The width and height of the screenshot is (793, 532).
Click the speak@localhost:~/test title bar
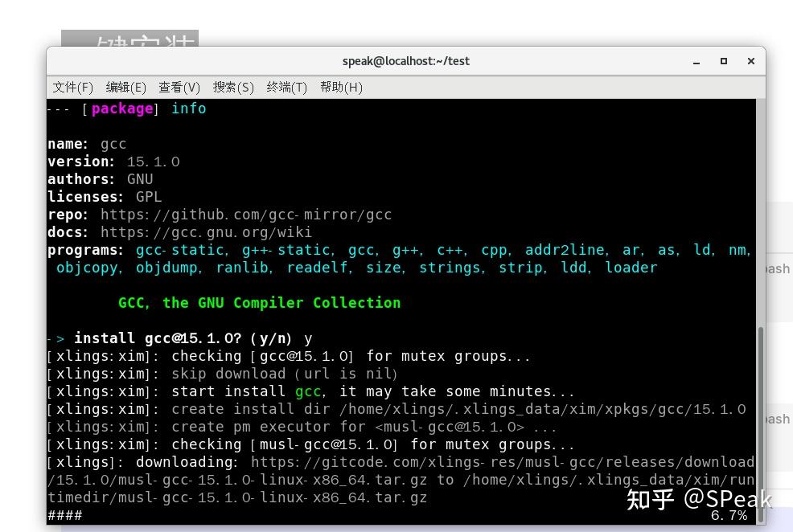coord(405,61)
